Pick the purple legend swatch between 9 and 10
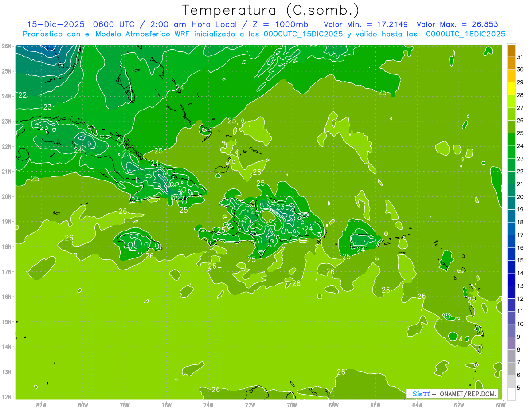Image resolution: width=532 pixels, height=411 pixels. point(511,330)
